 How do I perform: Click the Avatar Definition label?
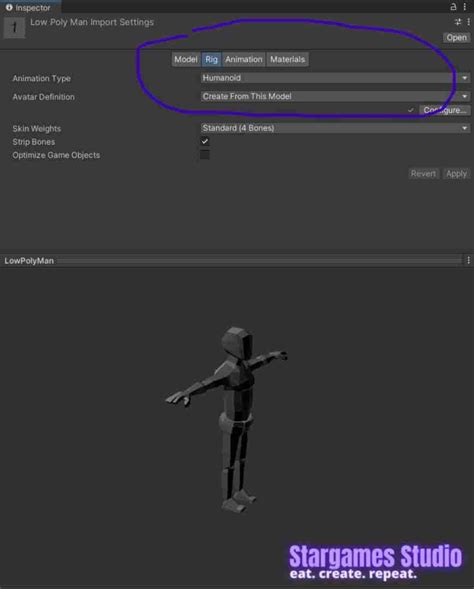[44, 97]
